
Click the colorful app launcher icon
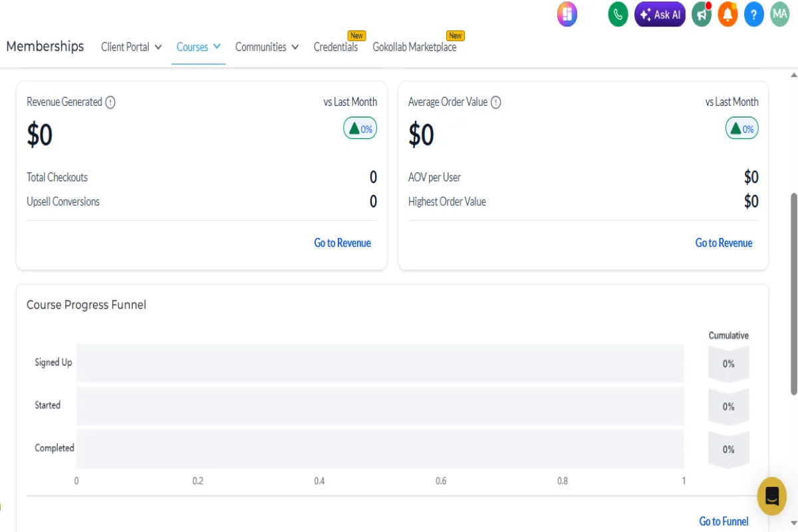[567, 14]
